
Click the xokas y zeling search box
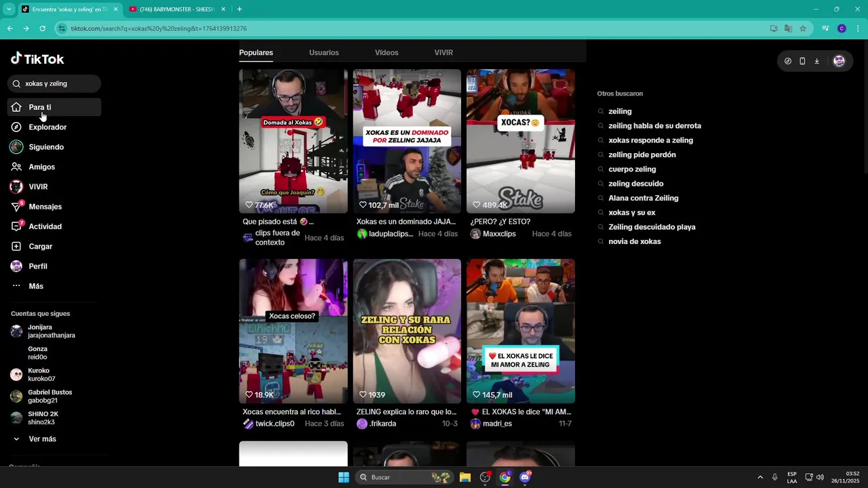point(54,83)
